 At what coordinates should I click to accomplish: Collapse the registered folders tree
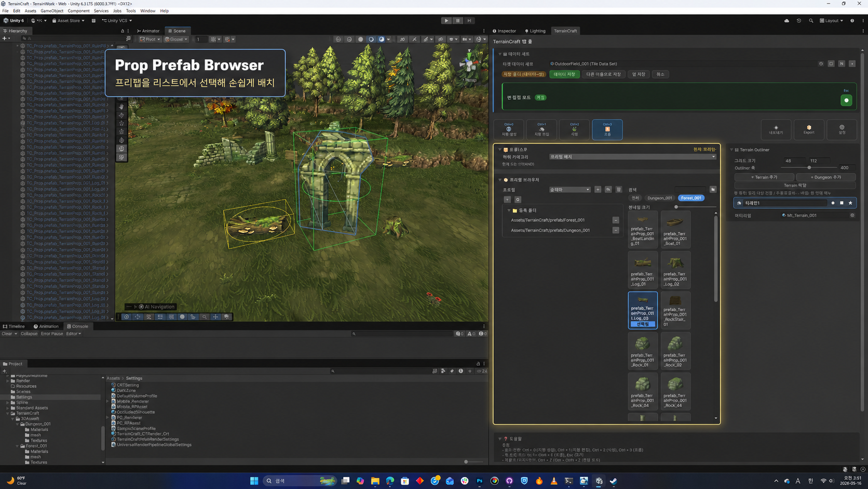click(x=509, y=210)
